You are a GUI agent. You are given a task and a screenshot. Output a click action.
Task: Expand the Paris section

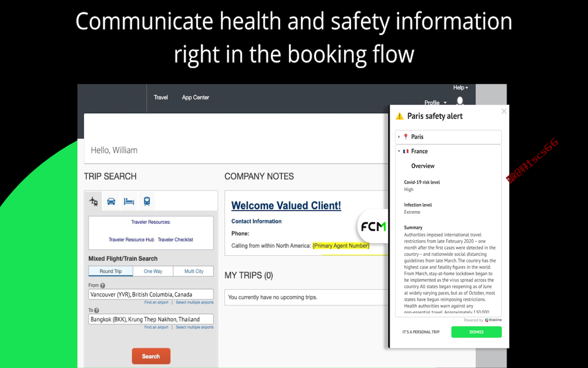pyautogui.click(x=448, y=137)
